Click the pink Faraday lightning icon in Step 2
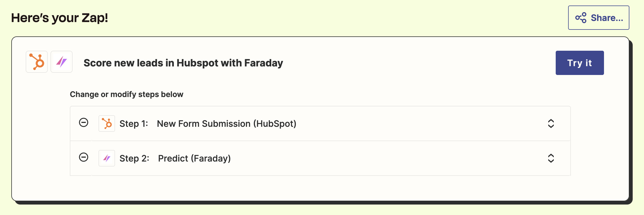Screen dimensions: 644x215 107,158
